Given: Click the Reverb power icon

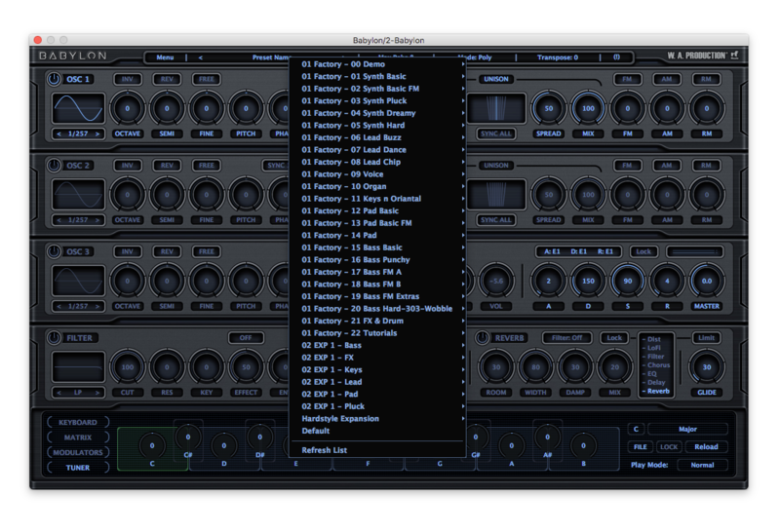Looking at the screenshot, I should pos(483,338).
